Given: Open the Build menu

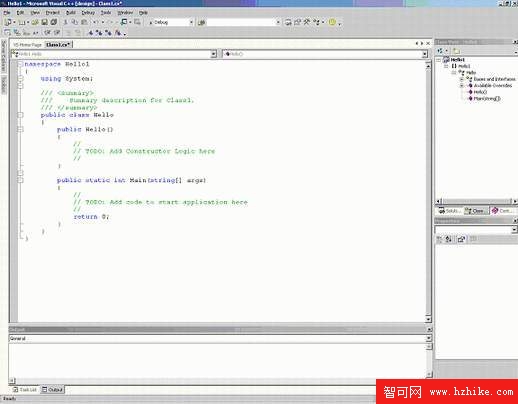Looking at the screenshot, I should [70, 12].
